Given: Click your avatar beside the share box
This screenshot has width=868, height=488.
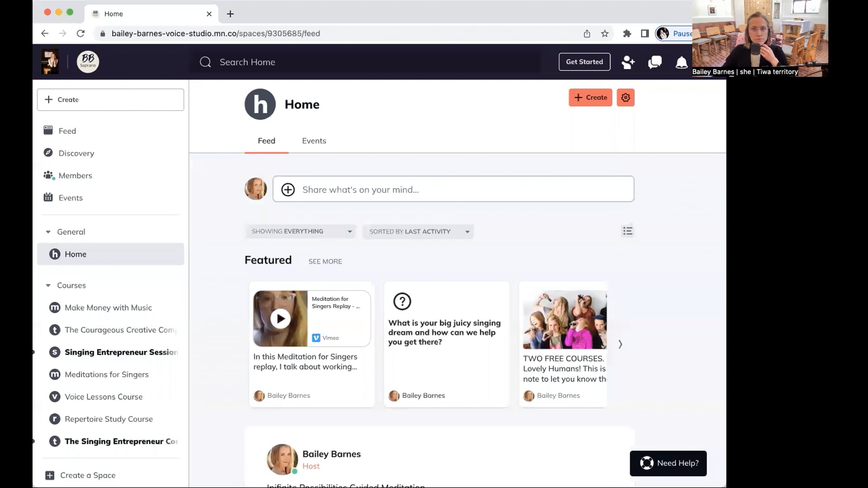Looking at the screenshot, I should click(x=255, y=189).
